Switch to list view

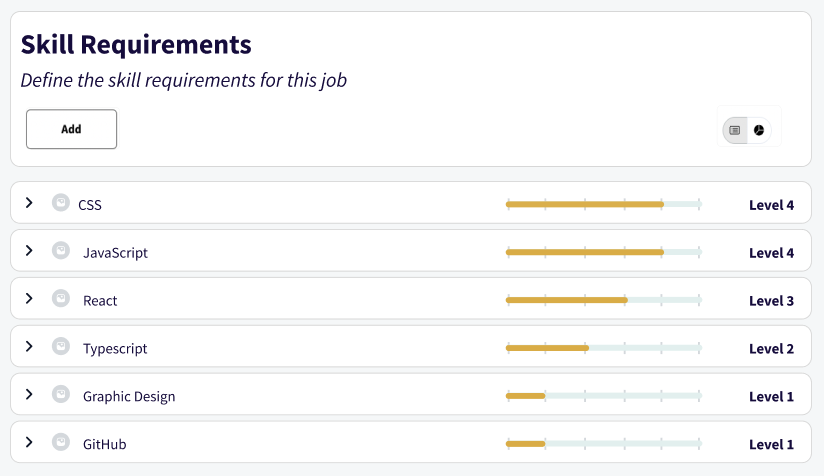pyautogui.click(x=735, y=130)
